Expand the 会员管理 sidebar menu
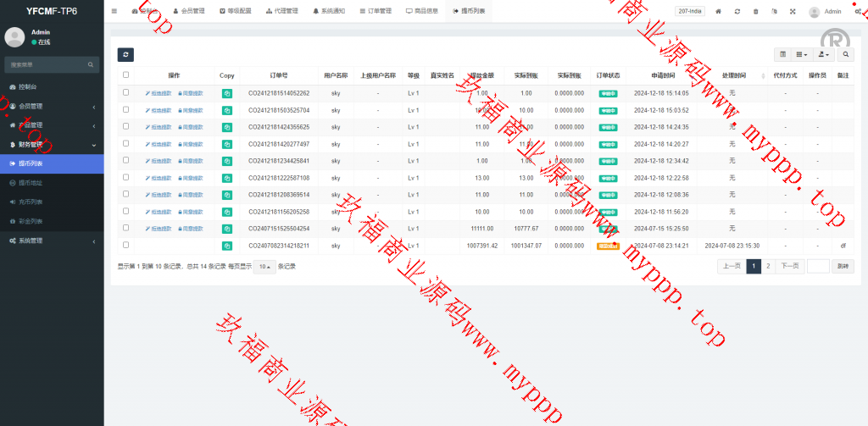 (51, 106)
